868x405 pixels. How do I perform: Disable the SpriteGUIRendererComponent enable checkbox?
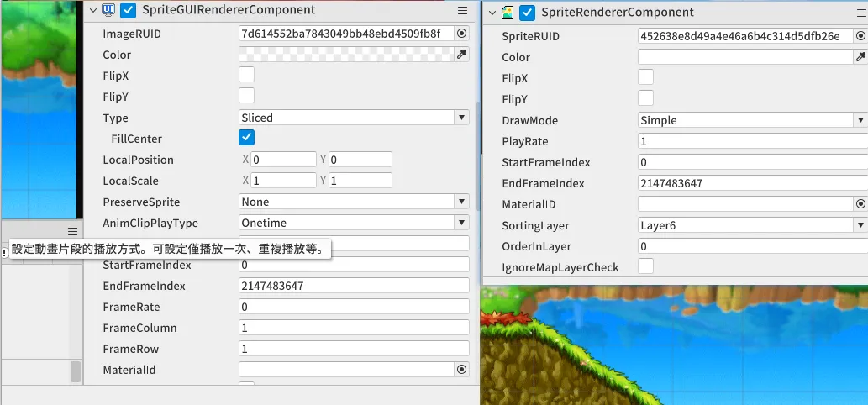129,10
